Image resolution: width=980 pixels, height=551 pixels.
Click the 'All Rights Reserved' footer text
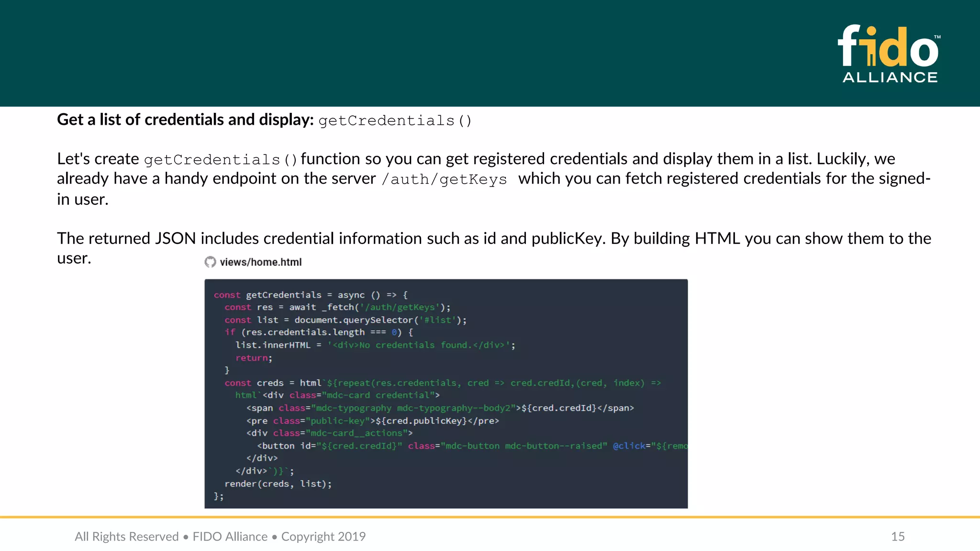pos(127,537)
